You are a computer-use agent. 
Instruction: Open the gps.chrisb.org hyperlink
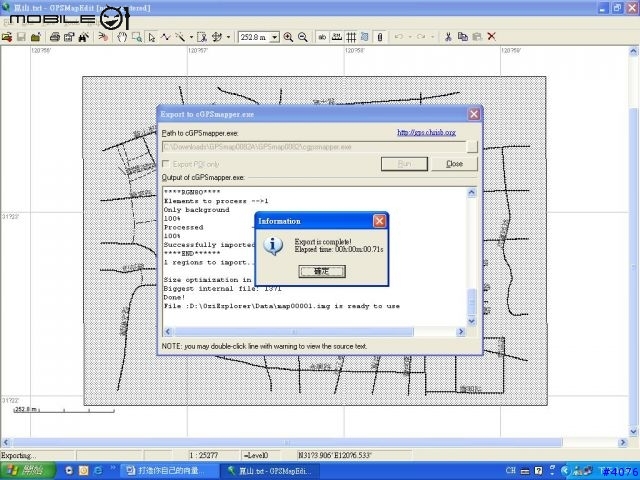pos(426,132)
